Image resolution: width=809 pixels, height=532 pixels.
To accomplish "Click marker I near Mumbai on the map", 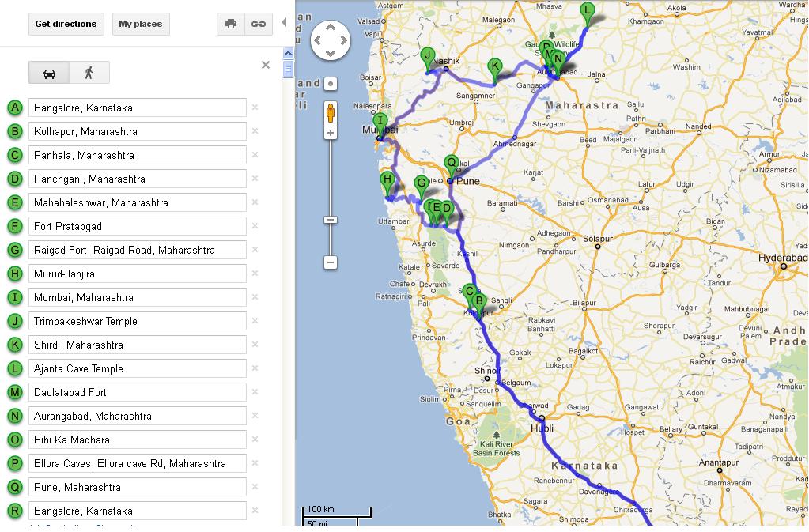I will [x=381, y=121].
